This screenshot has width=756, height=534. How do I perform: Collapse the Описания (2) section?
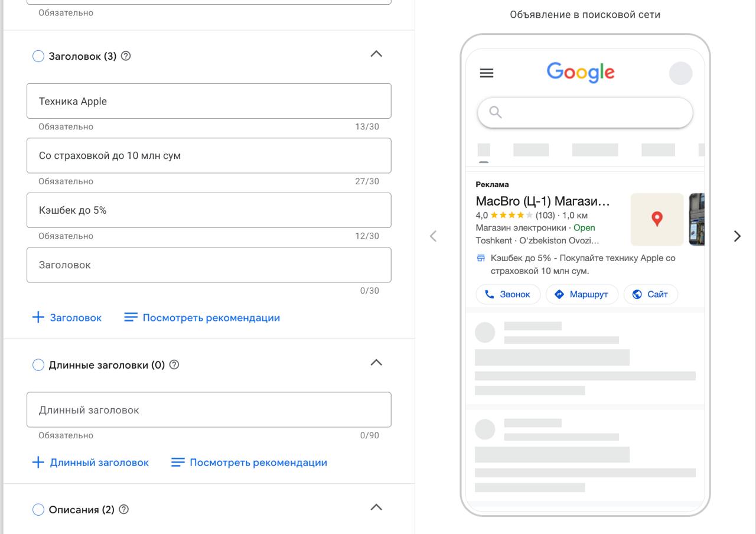[376, 507]
